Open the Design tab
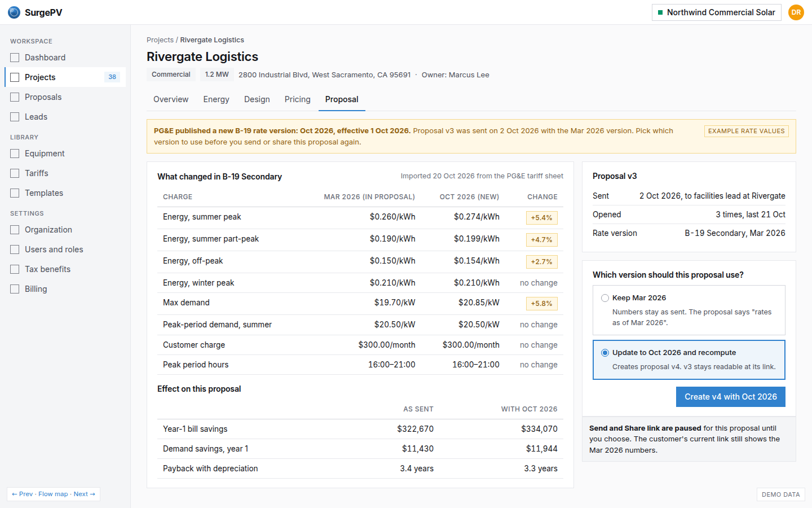The image size is (812, 508). (x=257, y=99)
